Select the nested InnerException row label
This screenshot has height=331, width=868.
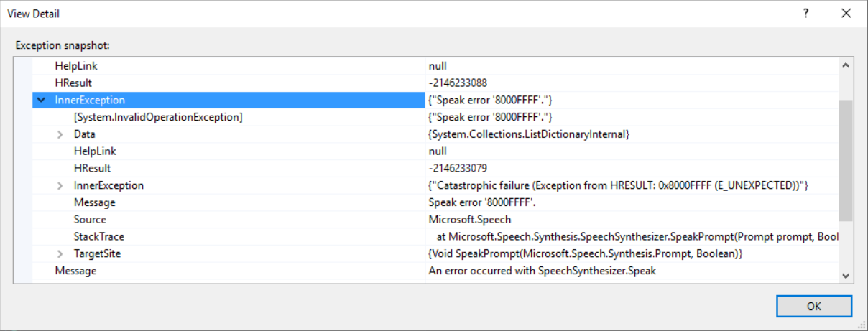point(108,186)
